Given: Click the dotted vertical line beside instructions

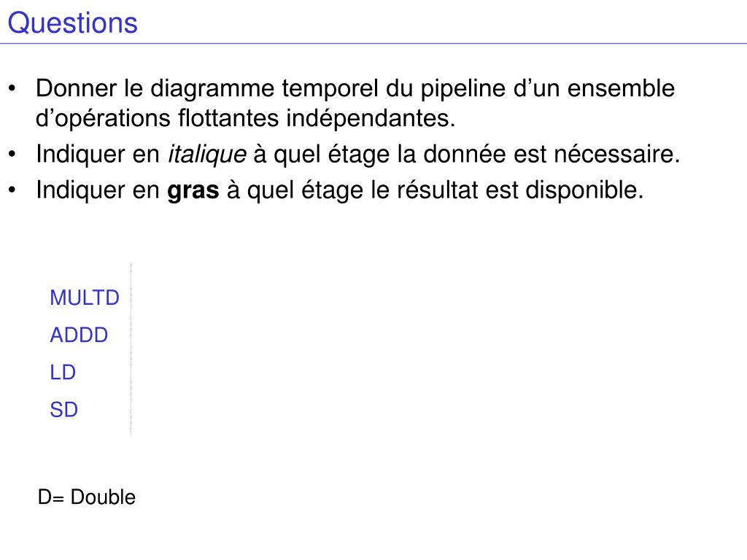Looking at the screenshot, I should point(131,349).
